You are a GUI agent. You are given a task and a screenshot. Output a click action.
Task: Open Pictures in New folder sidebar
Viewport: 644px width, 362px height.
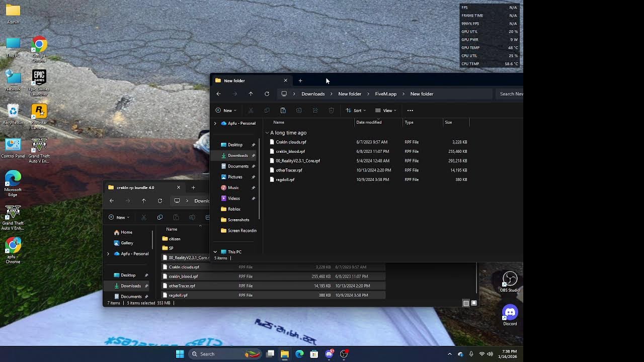(x=235, y=177)
